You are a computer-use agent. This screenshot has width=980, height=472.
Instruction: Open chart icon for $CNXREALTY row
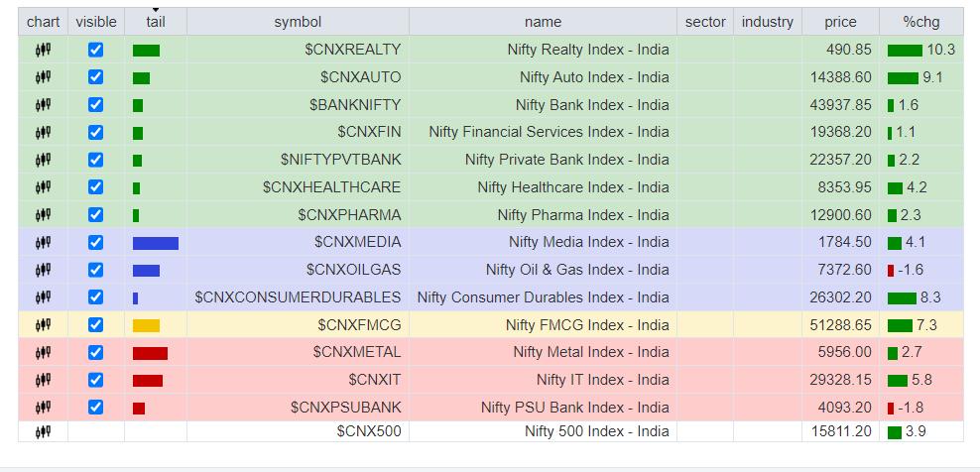click(x=43, y=50)
